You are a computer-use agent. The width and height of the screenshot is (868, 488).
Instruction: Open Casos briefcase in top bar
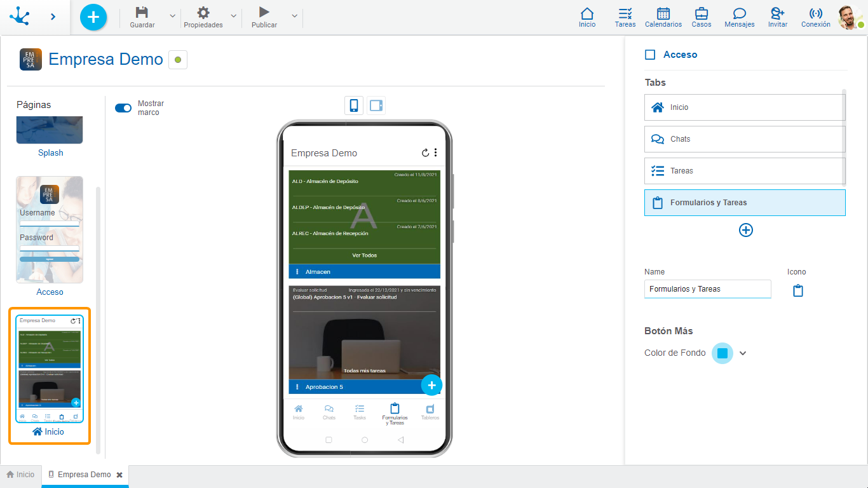coord(702,17)
